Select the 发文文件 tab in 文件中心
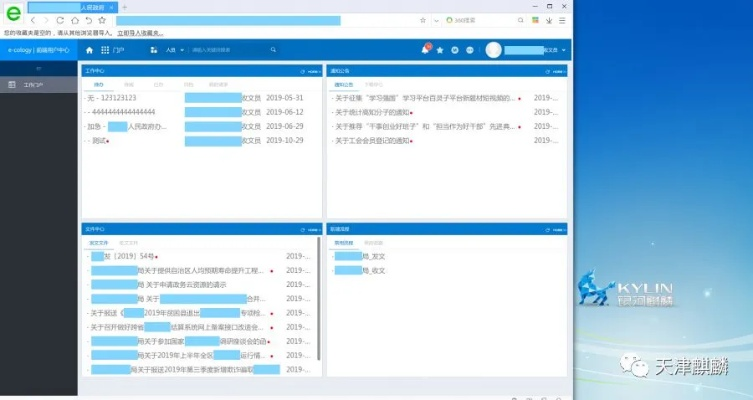The image size is (753, 400). [x=98, y=242]
